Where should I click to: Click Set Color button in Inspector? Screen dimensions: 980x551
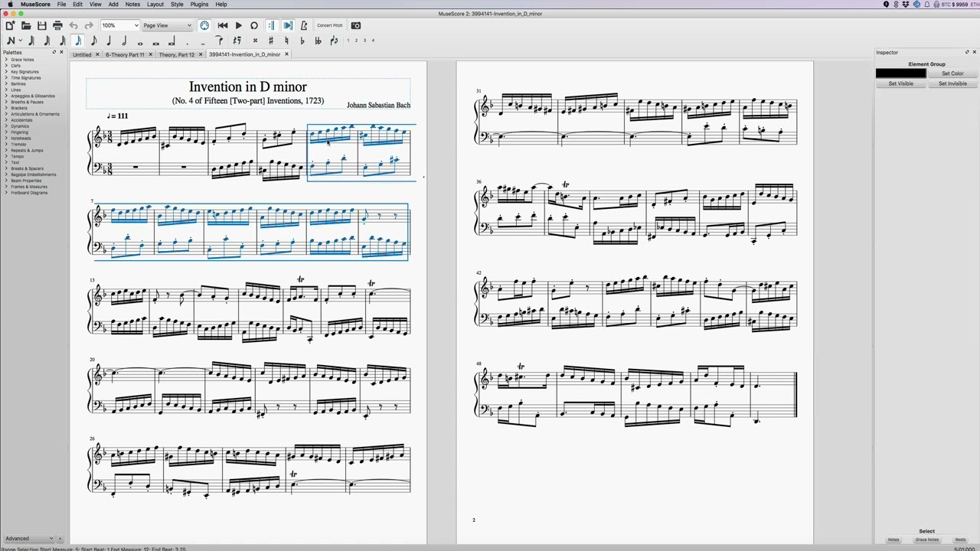(952, 73)
